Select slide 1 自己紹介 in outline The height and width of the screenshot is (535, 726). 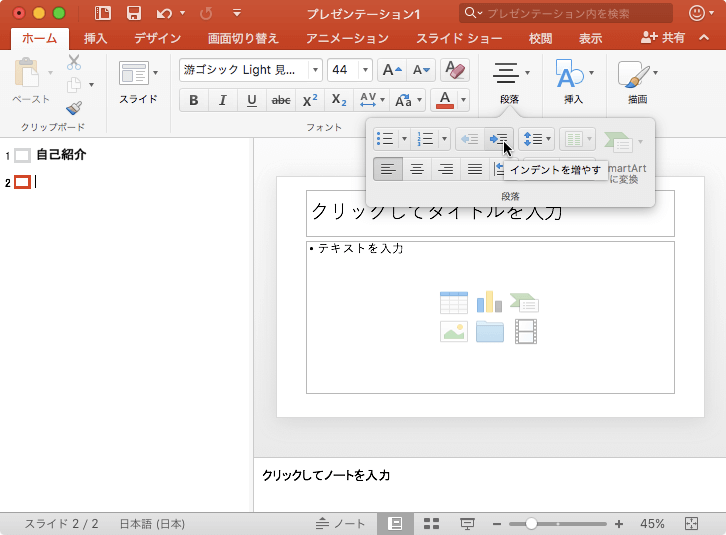pos(60,155)
